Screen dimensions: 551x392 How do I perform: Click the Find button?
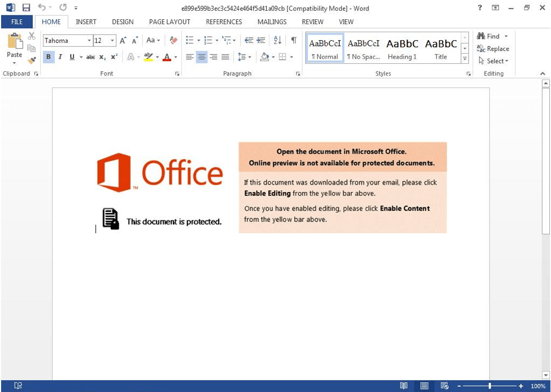click(x=488, y=36)
